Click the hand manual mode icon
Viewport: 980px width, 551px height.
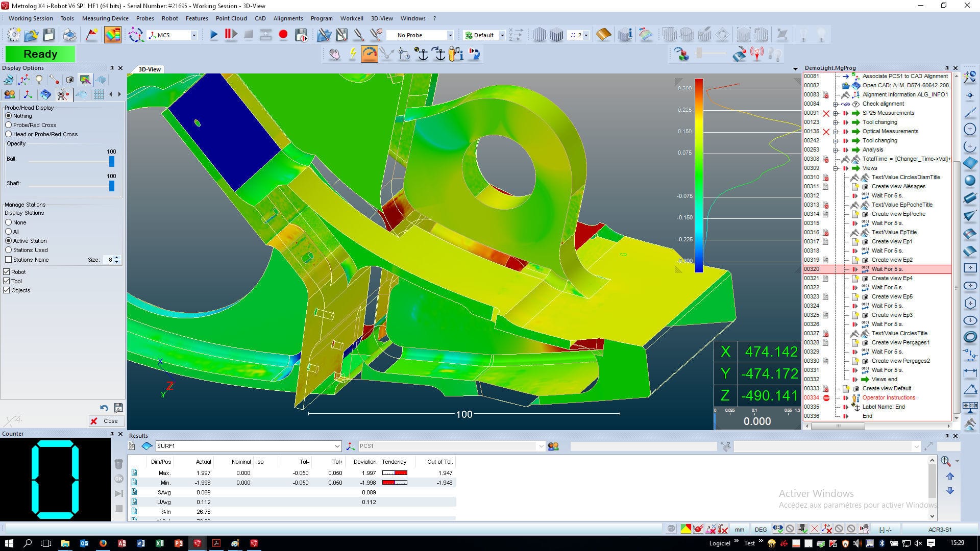334,54
